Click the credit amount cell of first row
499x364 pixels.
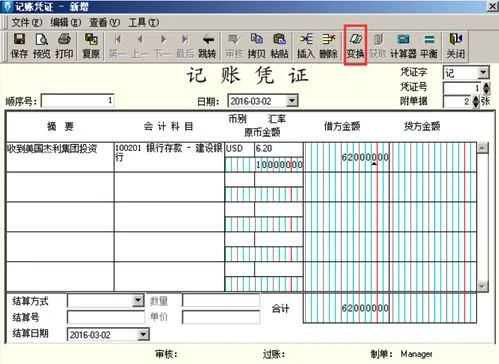(x=433, y=157)
